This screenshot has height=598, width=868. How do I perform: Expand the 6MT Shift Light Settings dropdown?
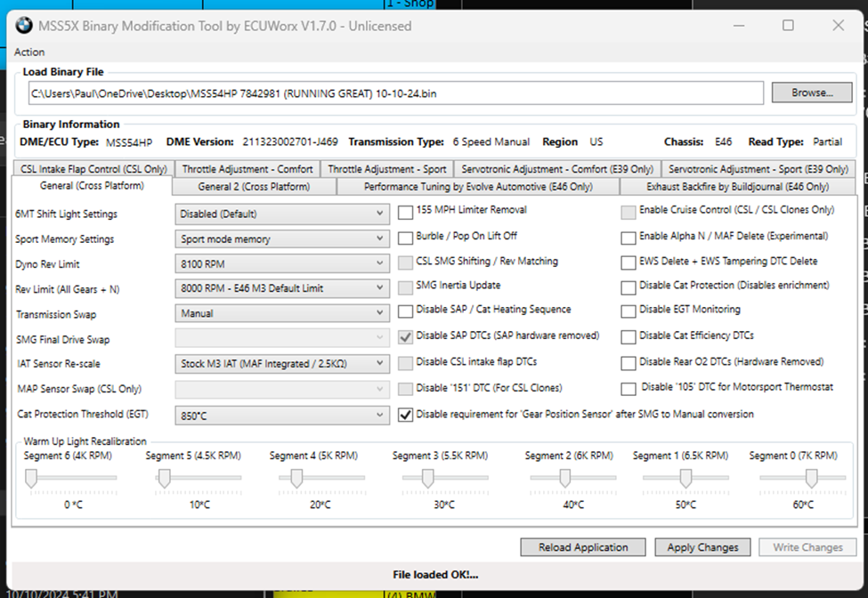pyautogui.click(x=282, y=214)
